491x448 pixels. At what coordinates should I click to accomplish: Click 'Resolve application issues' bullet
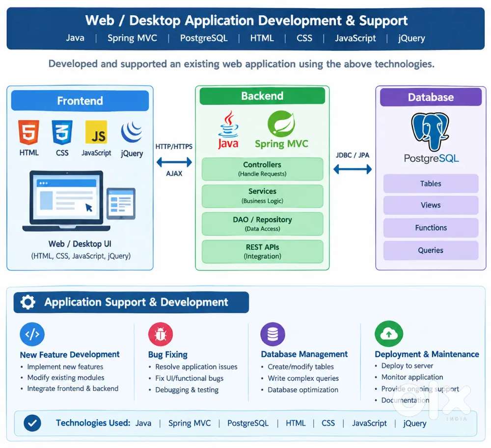[x=196, y=367]
